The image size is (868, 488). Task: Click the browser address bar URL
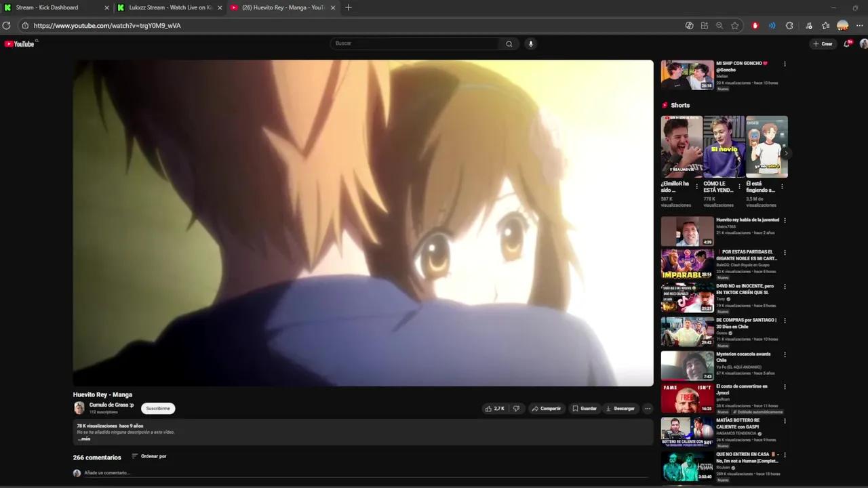click(x=107, y=26)
